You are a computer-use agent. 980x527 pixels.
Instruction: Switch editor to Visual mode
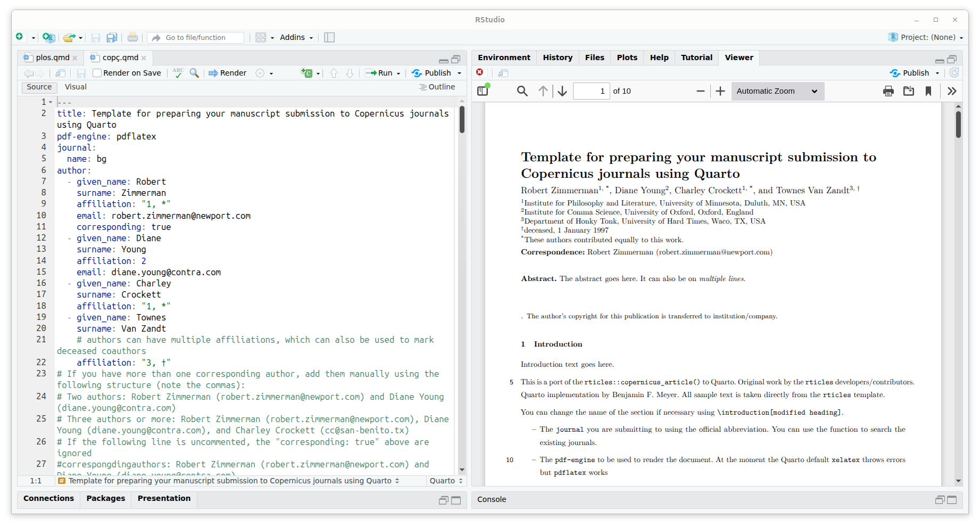coord(76,87)
